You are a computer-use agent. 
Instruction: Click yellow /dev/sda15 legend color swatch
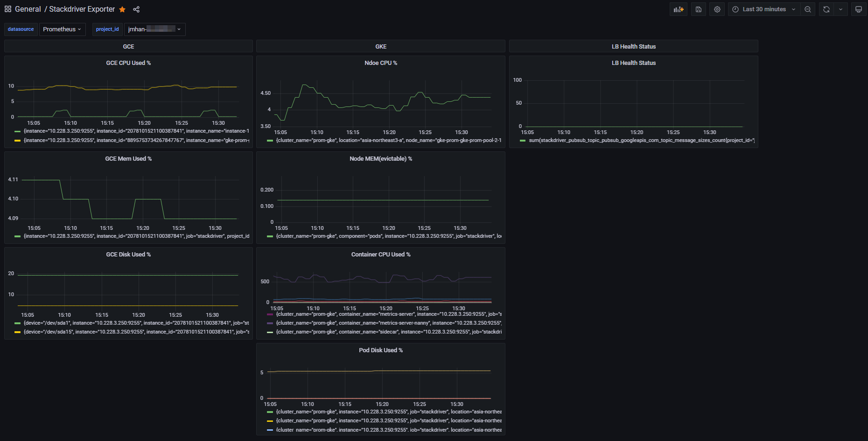pyautogui.click(x=18, y=332)
